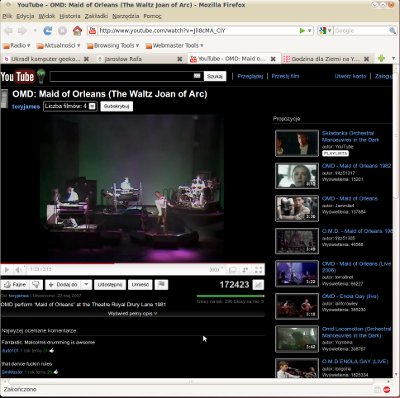Reload the page with refresh icon

(48, 31)
